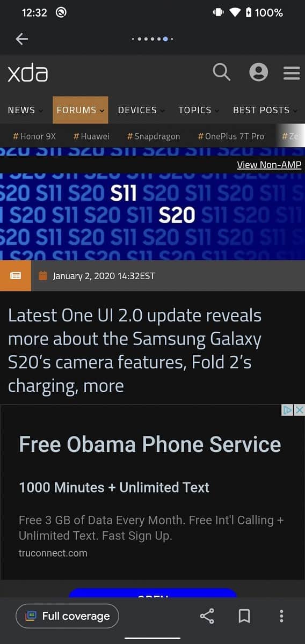Open the BEST POSTS menu
305x644 pixels.
tap(265, 110)
